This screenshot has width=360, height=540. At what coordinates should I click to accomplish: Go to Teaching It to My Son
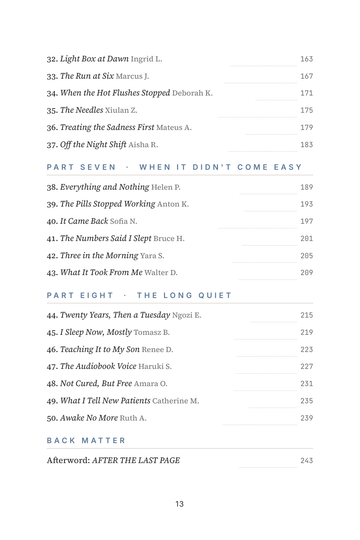coord(179,350)
